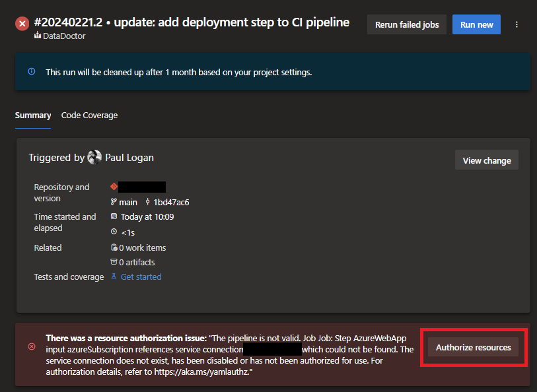The width and height of the screenshot is (537, 392).
Task: Open the DataDoctor pipeline link
Action: point(63,36)
